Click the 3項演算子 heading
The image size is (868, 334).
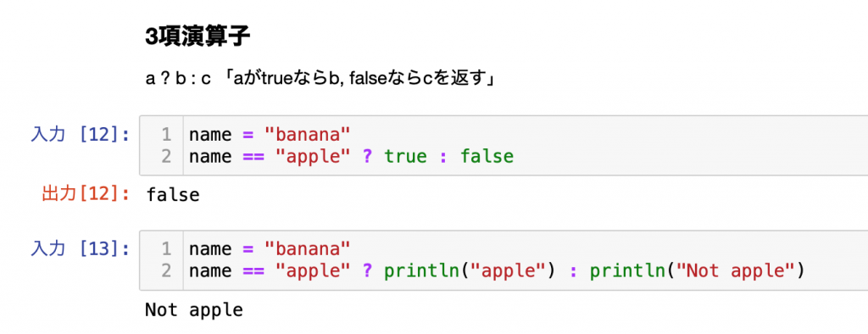(x=198, y=37)
